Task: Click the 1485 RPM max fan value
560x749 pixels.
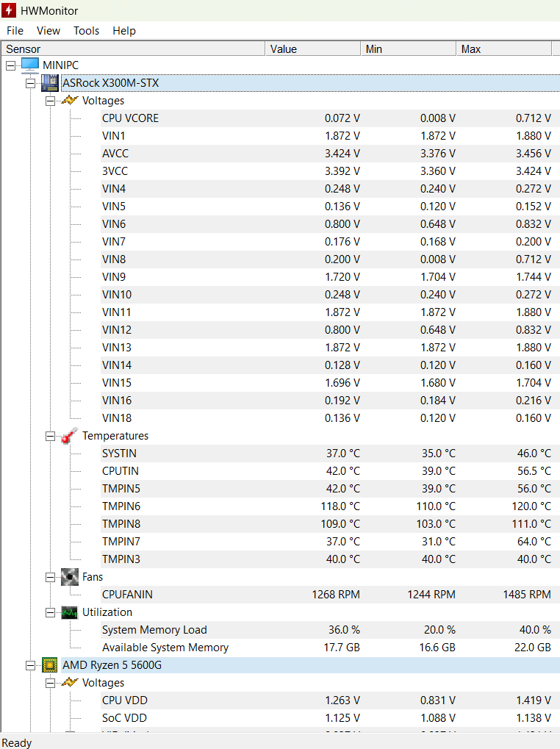Action: 527,595
